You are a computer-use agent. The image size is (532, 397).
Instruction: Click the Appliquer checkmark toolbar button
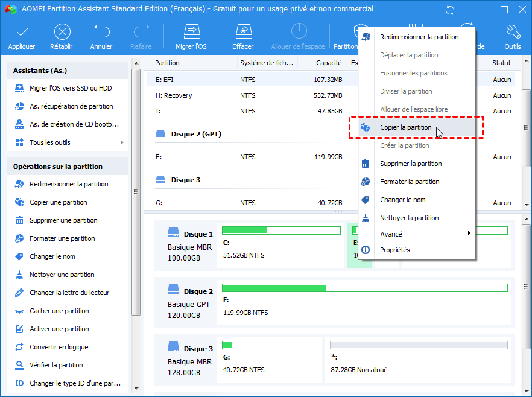point(22,37)
